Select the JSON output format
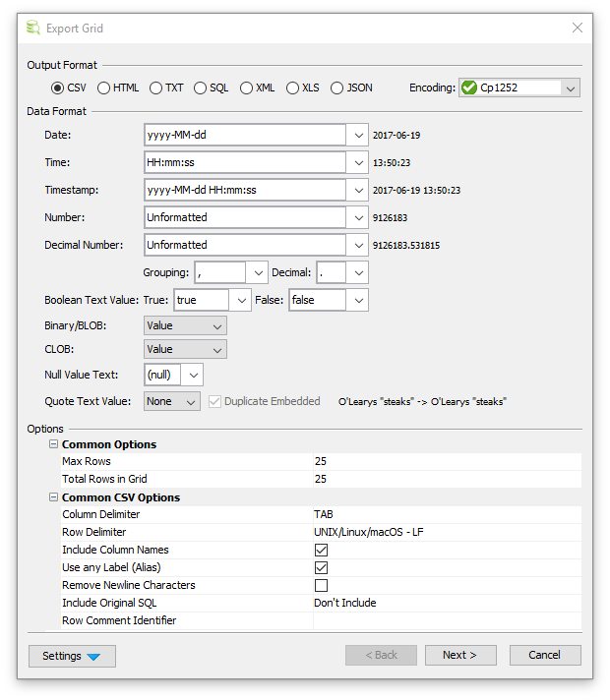The height and width of the screenshot is (700, 610). 337,87
